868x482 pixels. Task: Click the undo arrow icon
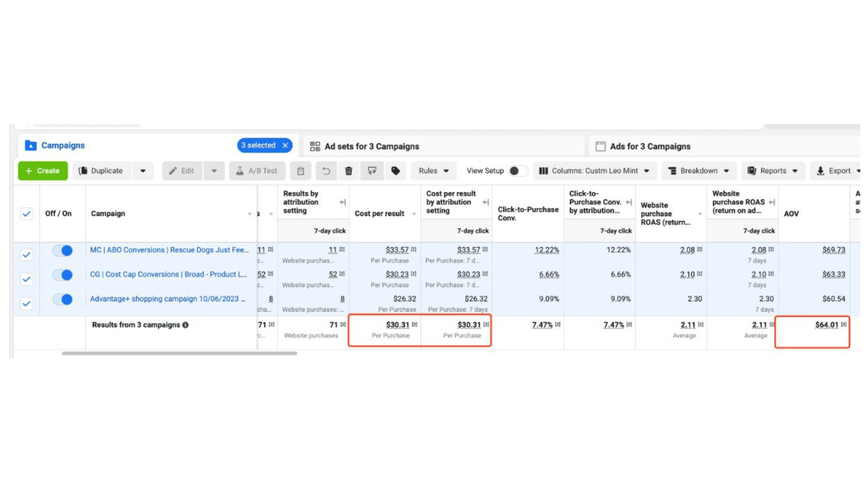point(326,171)
